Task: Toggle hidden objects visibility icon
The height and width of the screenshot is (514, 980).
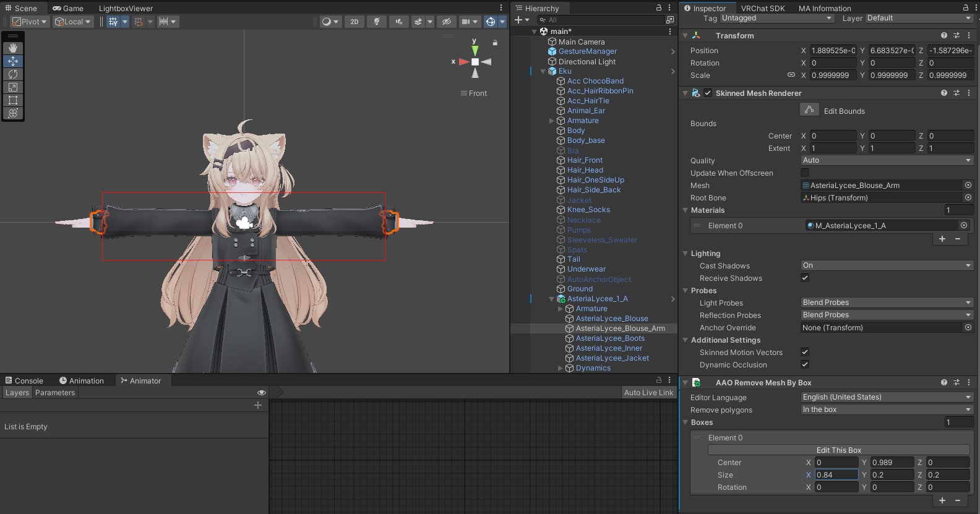Action: [x=446, y=22]
